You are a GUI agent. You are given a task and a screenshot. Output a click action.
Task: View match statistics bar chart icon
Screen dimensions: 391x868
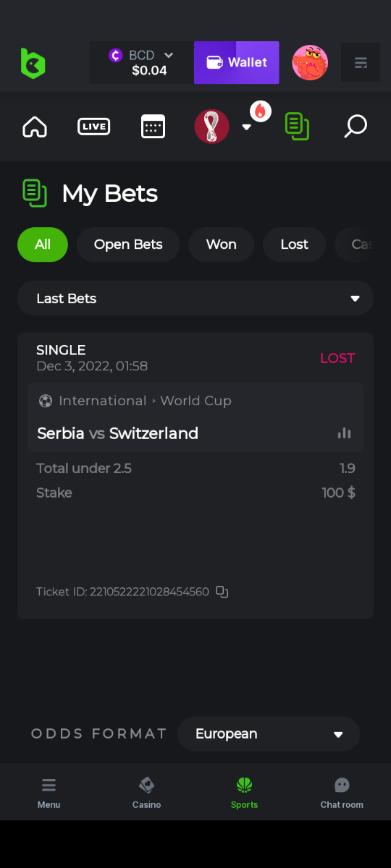344,433
